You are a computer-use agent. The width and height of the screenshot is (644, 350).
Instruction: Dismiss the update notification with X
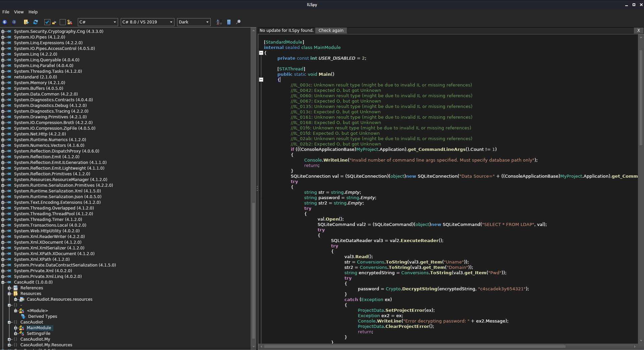(638, 31)
